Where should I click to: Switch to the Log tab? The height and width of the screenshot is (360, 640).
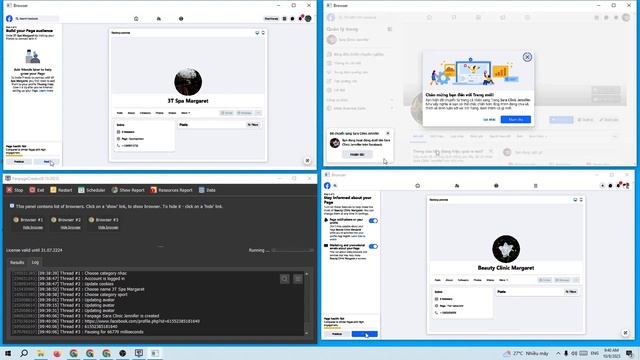pyautogui.click(x=35, y=262)
